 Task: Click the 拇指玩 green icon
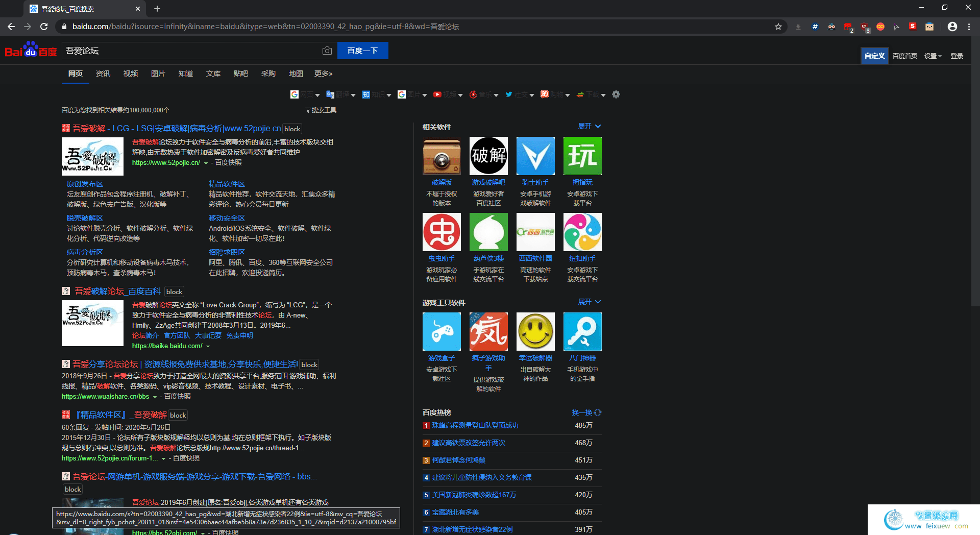(x=582, y=156)
